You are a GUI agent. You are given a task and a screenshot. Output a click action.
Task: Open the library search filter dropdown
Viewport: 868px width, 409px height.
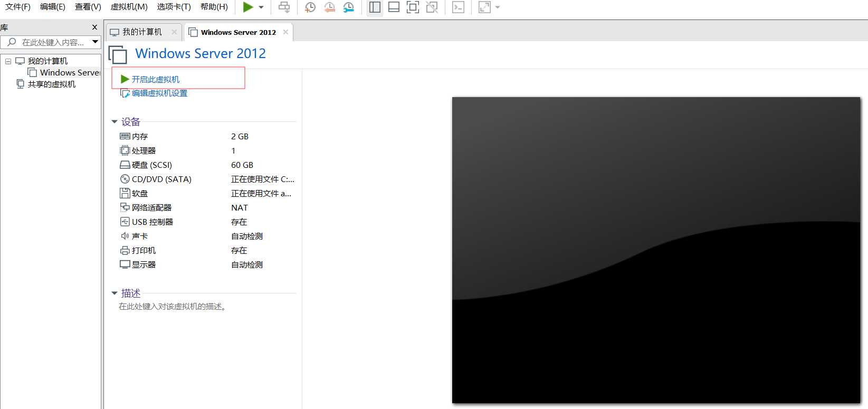tap(96, 42)
